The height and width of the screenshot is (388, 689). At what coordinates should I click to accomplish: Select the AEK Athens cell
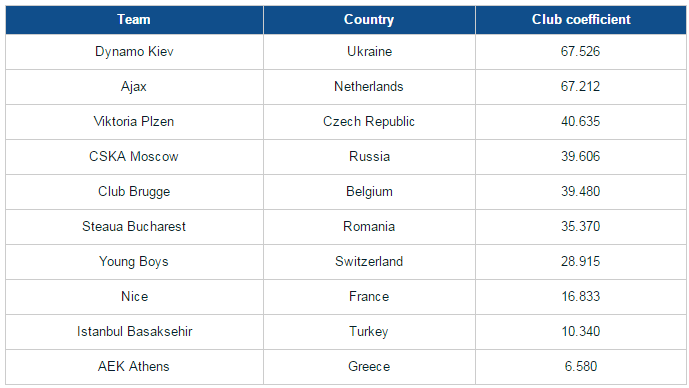click(134, 367)
